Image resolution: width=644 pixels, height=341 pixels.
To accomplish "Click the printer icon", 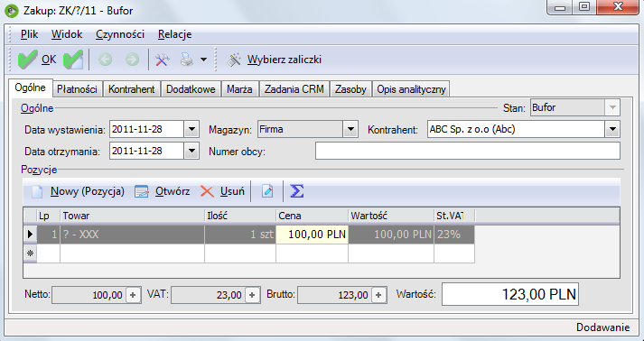I will click(187, 60).
